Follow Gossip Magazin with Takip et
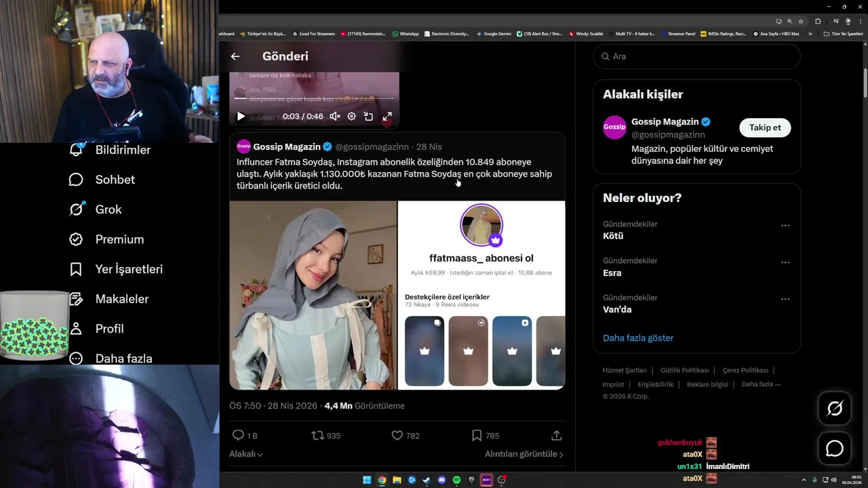 [765, 127]
